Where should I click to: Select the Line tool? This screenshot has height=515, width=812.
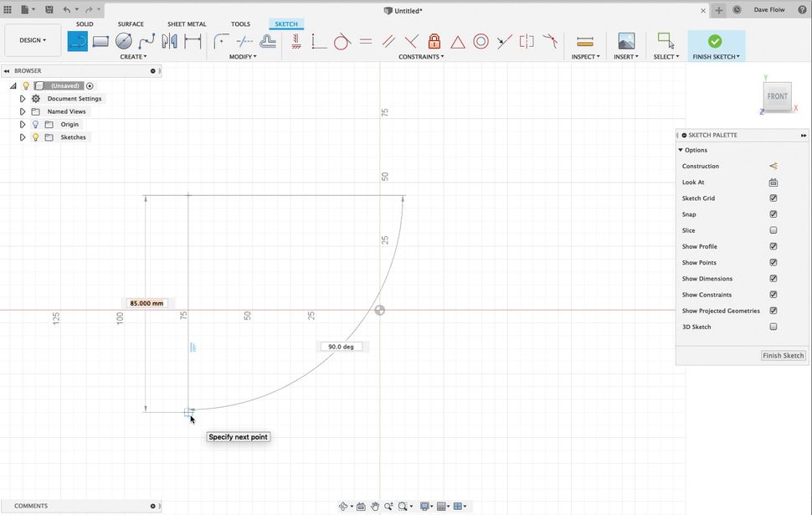click(78, 41)
